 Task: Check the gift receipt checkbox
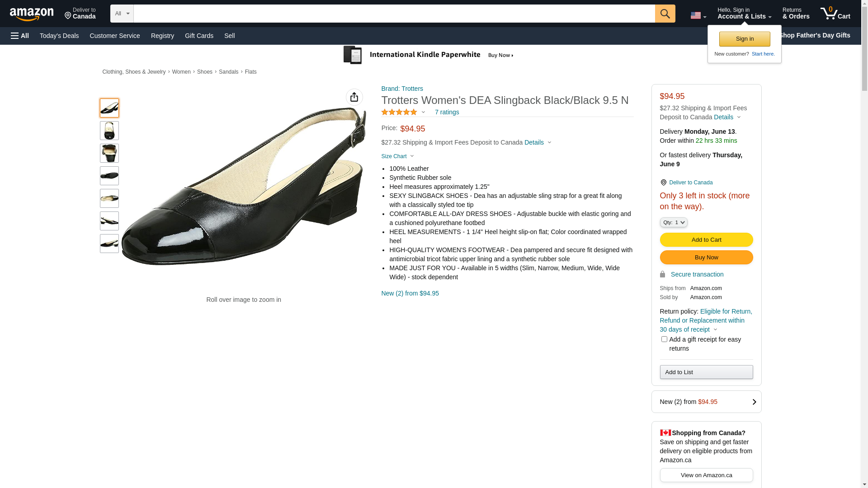tap(664, 339)
